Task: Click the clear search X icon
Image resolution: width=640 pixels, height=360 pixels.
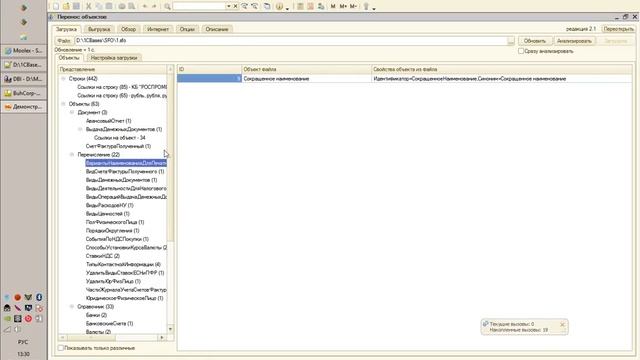Action: point(236,6)
